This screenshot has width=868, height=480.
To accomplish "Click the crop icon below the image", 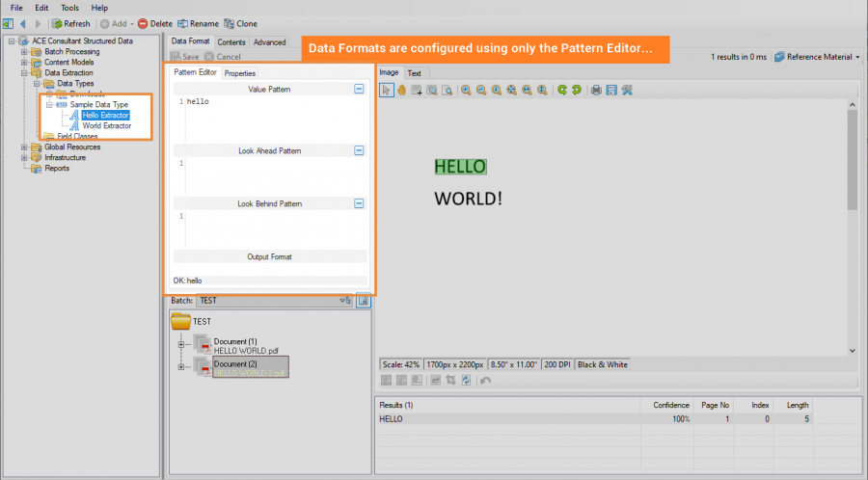I will pos(450,381).
